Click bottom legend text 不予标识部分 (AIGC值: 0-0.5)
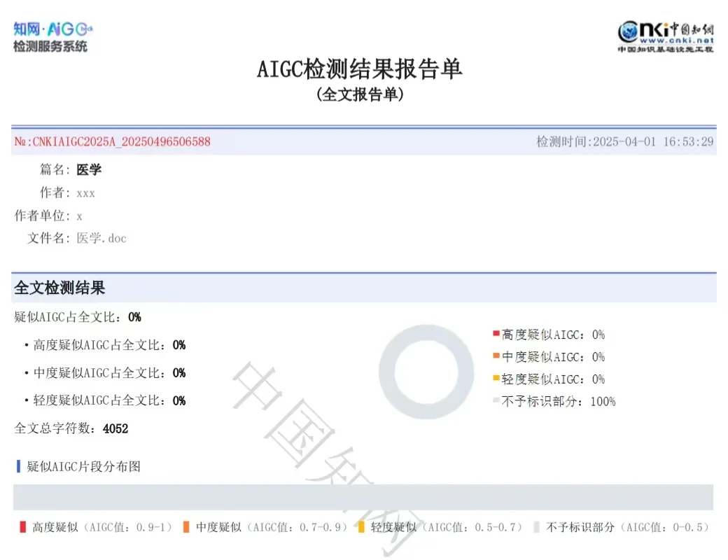This screenshot has height=560, width=728. click(627, 528)
